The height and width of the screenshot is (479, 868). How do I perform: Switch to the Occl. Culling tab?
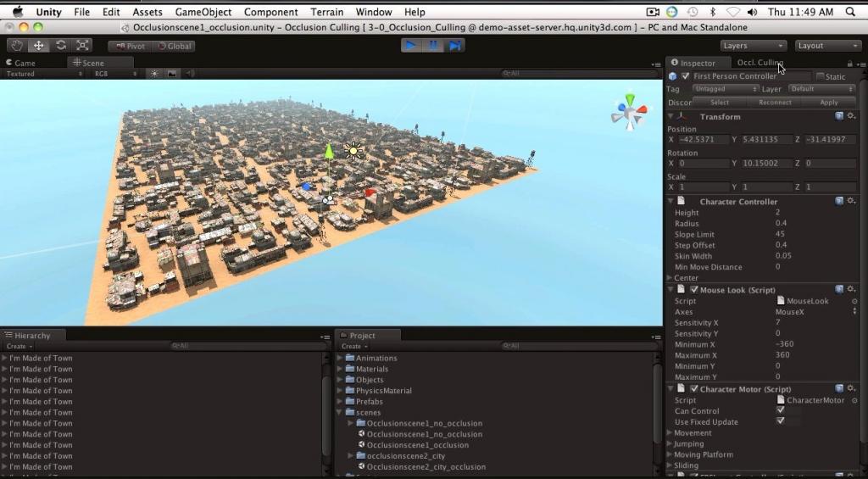tap(760, 63)
